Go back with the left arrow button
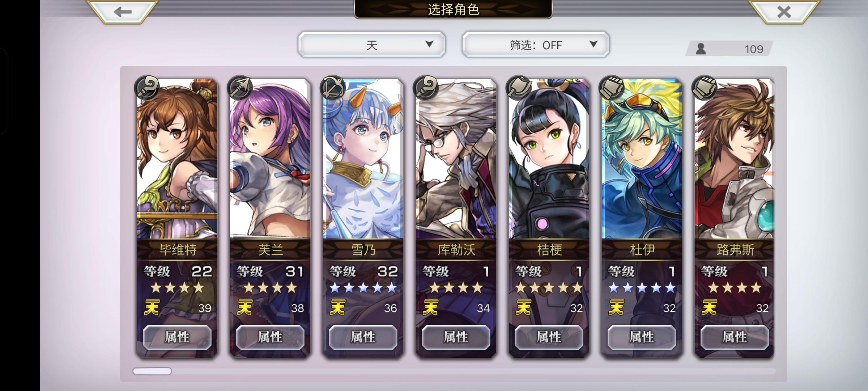 [123, 12]
